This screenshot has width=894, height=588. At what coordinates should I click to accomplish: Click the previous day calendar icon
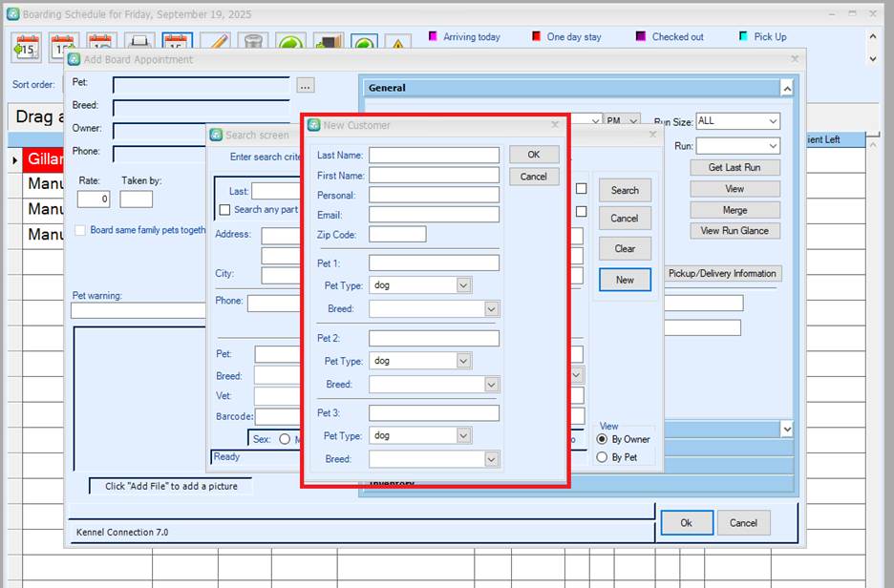[28, 45]
